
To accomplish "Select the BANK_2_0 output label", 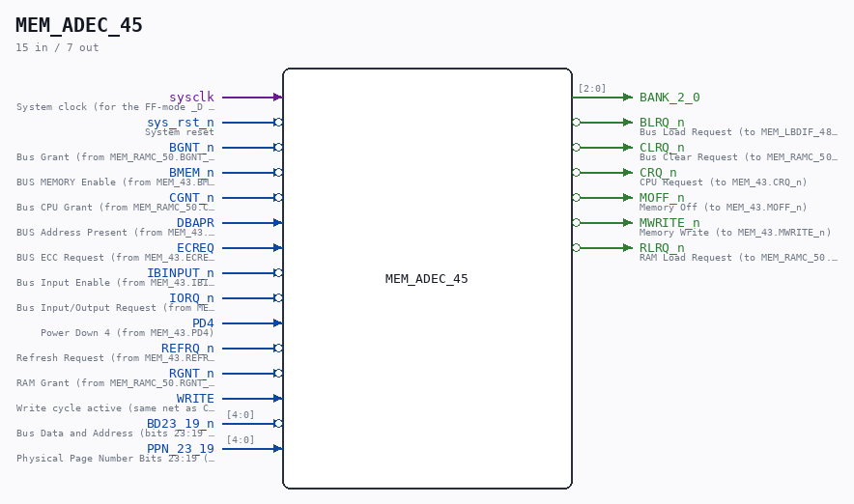I will pyautogui.click(x=669, y=98).
